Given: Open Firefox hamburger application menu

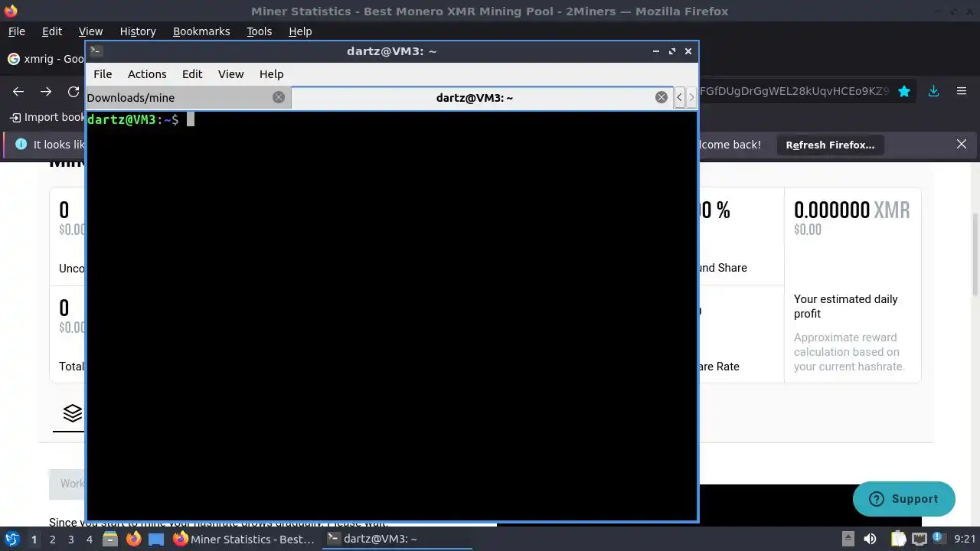Looking at the screenshot, I should [x=962, y=91].
